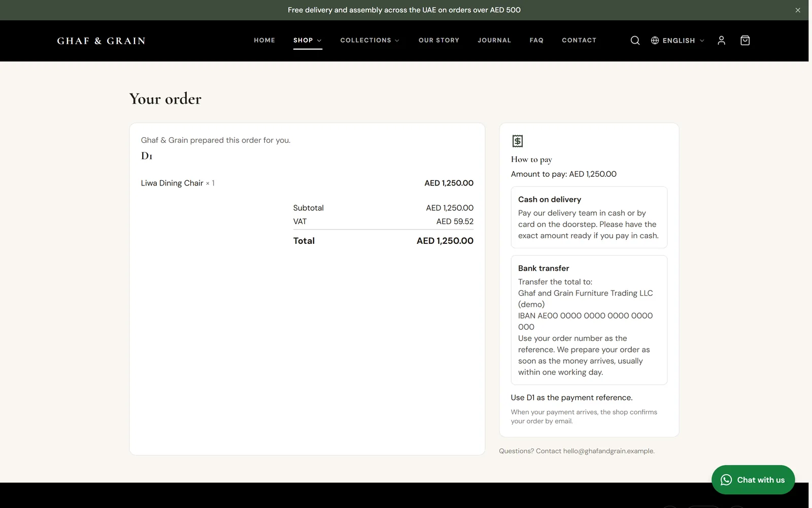Image resolution: width=812 pixels, height=508 pixels.
Task: Click the Ghaf & Grain prepared this order text
Action: coord(216,140)
